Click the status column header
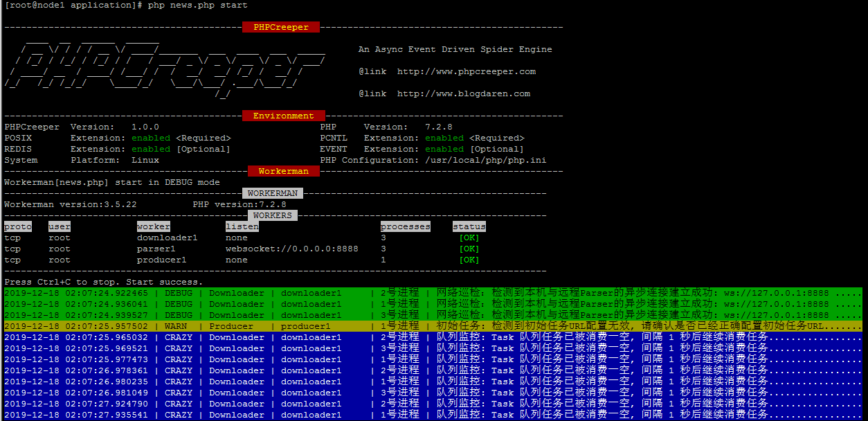The height and width of the screenshot is (421, 868). (469, 226)
